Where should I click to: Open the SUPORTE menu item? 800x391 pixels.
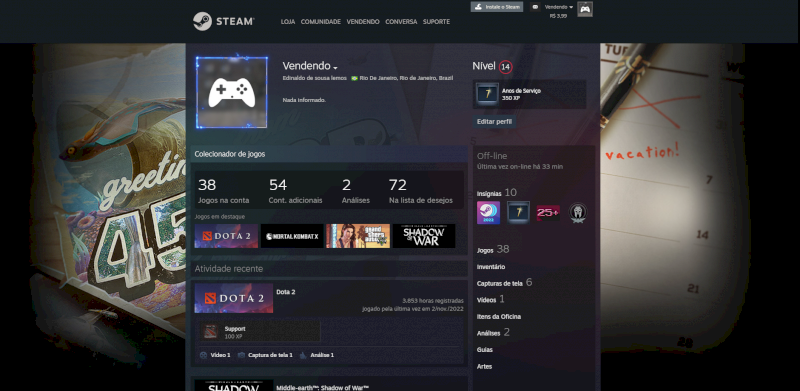click(436, 22)
